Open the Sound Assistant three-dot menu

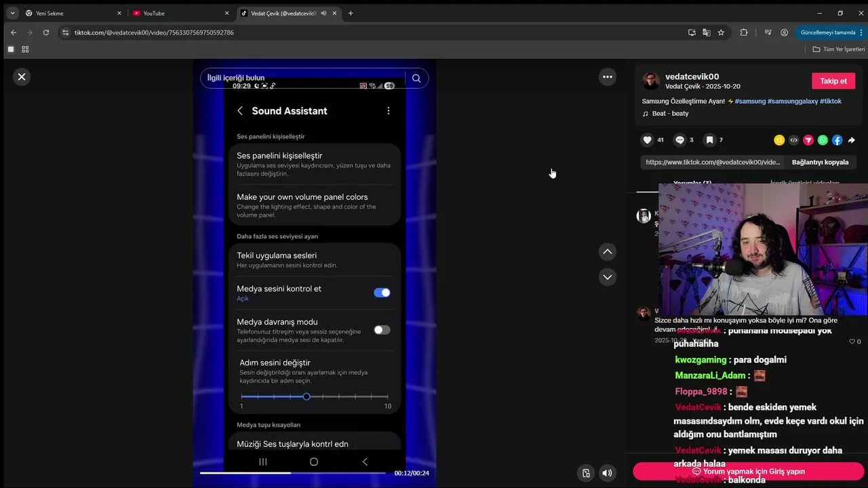coord(388,110)
